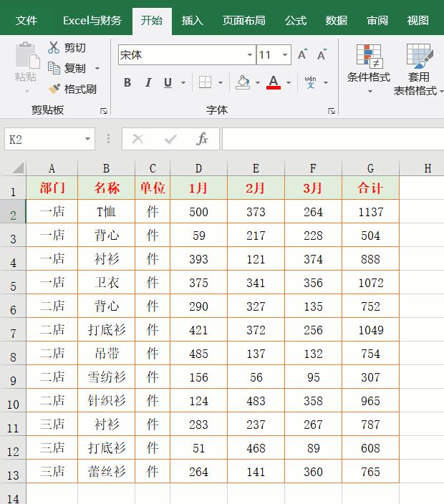Select the cell with value 483
Image resolution: width=444 pixels, height=504 pixels.
[256, 401]
